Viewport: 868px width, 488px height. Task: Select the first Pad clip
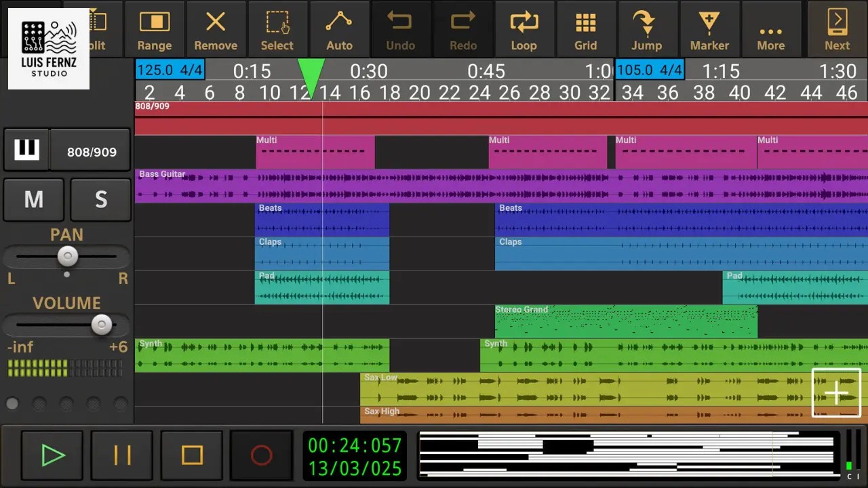(x=322, y=288)
